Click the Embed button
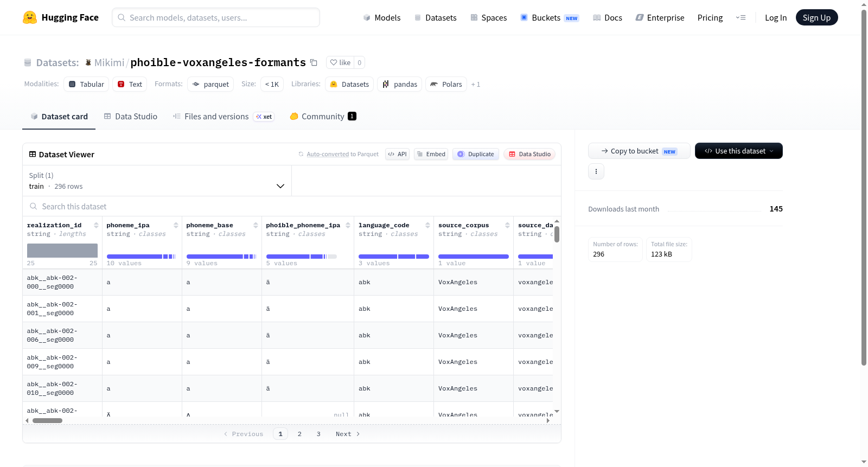Image resolution: width=868 pixels, height=467 pixels. (431, 154)
